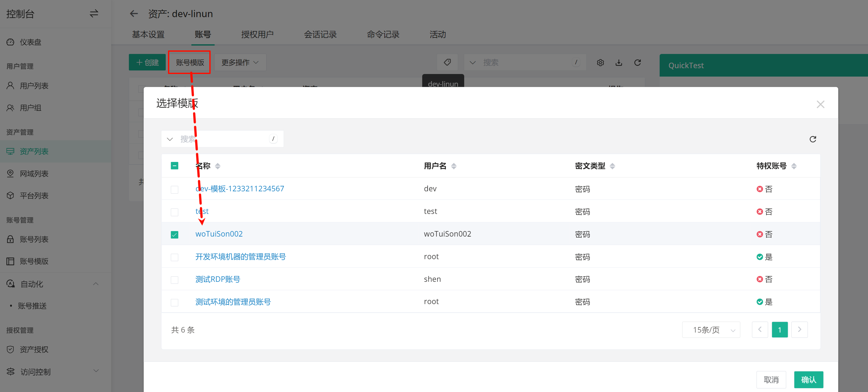
Task: Toggle the select-all header checkbox
Action: (174, 166)
